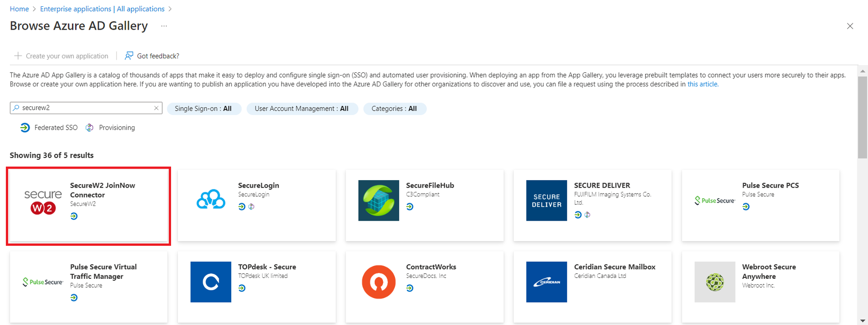This screenshot has width=868, height=325.
Task: Select the SECURE DELIVER app title
Action: click(x=602, y=185)
